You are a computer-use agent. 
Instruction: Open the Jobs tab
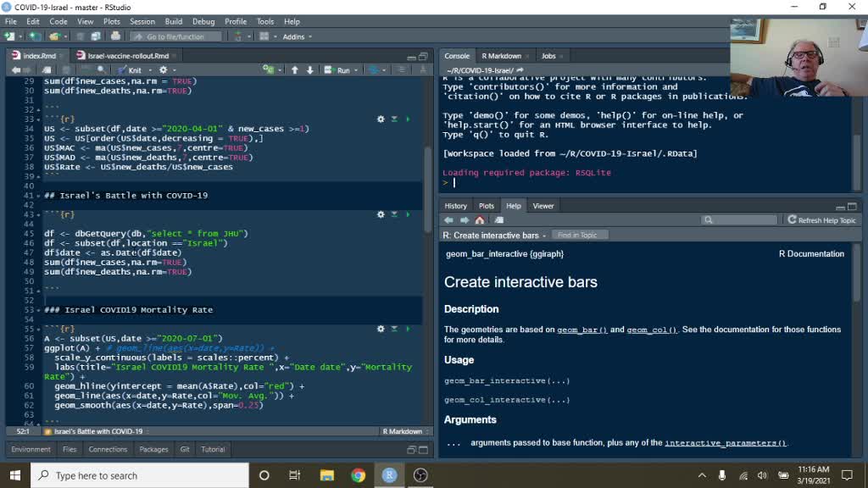548,56
